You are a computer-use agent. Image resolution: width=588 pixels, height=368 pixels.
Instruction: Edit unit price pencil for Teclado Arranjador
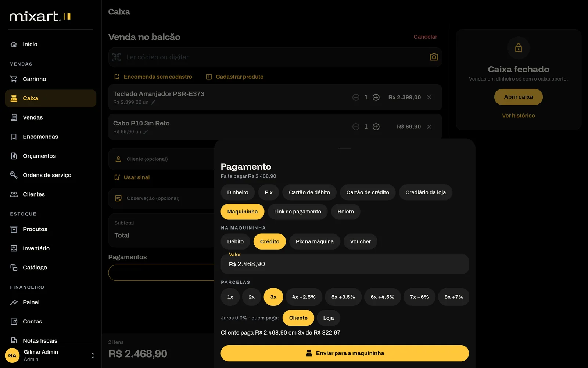(153, 102)
